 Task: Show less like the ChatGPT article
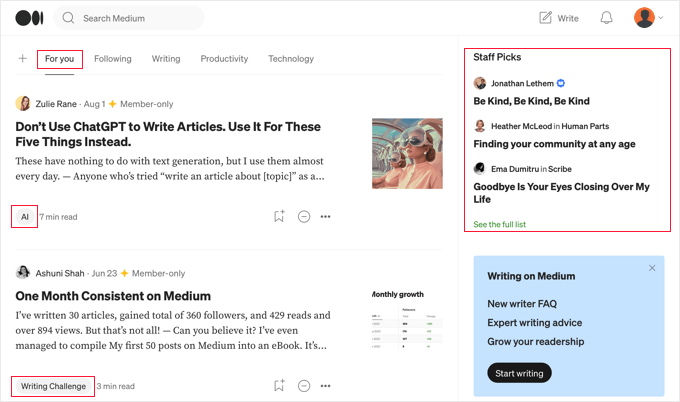(304, 216)
